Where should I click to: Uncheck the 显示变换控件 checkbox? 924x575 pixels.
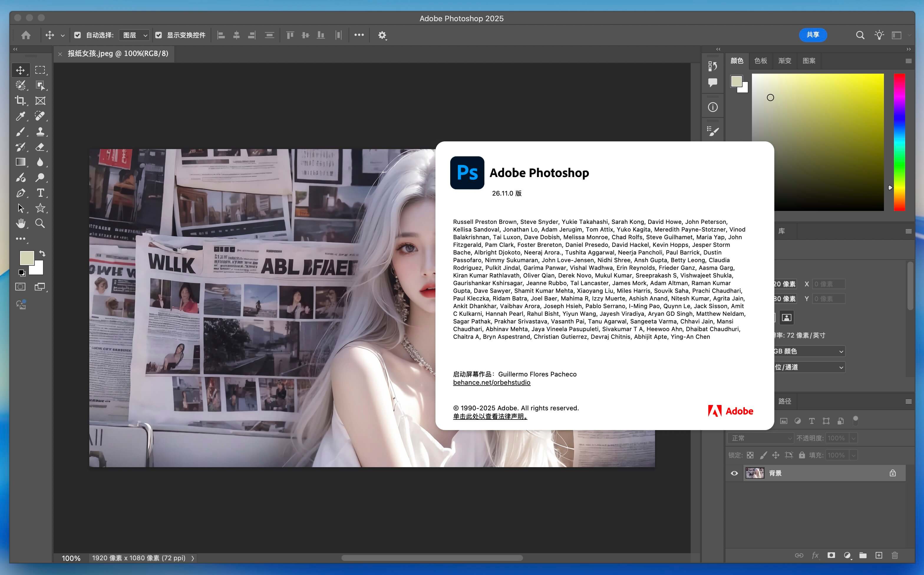click(159, 35)
